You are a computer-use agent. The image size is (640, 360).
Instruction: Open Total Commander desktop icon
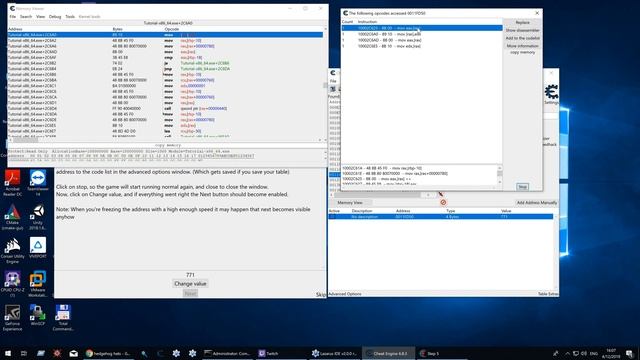point(63,318)
